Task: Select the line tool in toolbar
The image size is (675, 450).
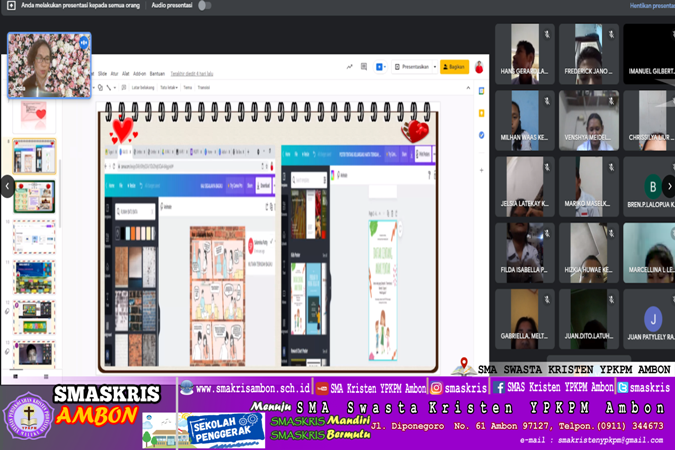Action: pos(109,87)
